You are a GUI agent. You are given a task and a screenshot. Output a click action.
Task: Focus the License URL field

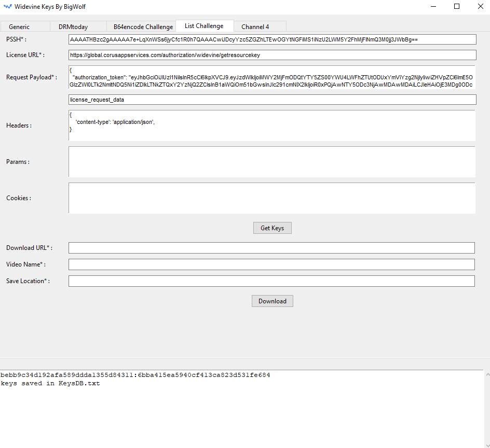272,55
